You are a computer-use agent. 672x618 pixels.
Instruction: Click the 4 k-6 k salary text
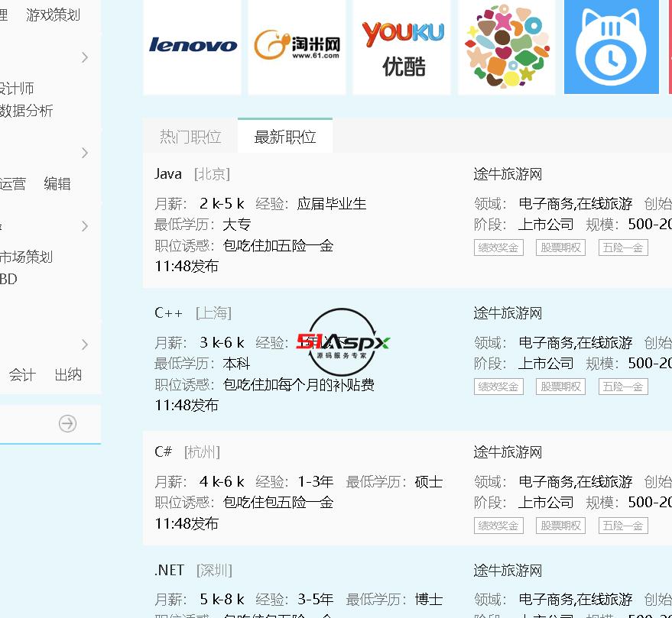tap(222, 482)
